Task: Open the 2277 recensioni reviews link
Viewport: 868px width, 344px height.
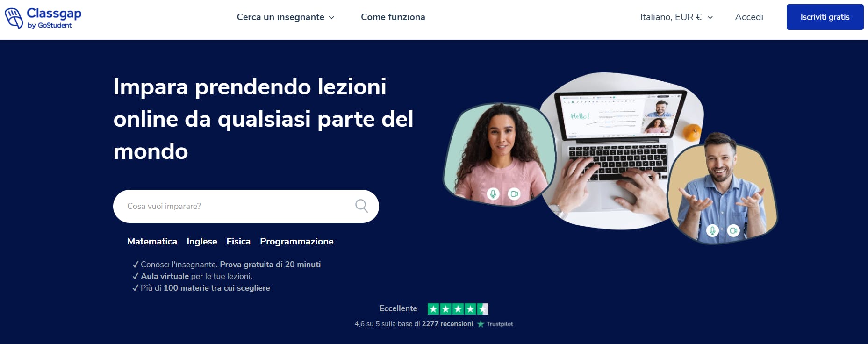Action: coord(447,324)
